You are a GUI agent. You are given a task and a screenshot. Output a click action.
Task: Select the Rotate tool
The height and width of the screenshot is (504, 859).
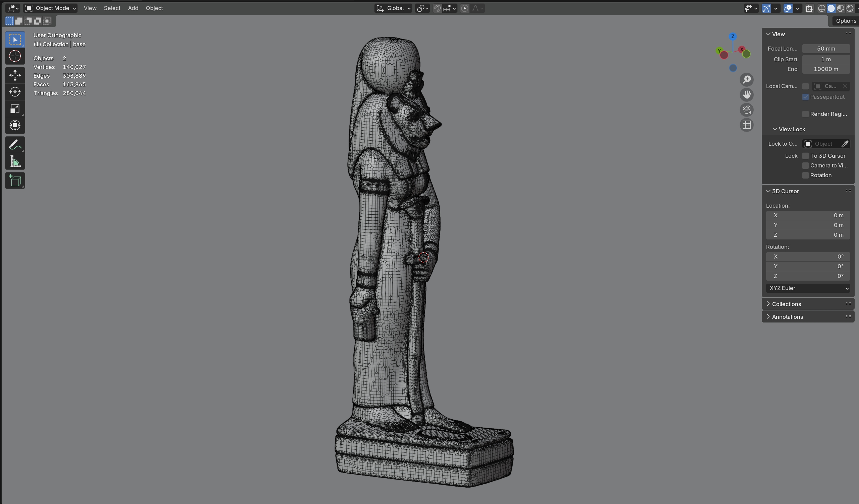(x=15, y=92)
